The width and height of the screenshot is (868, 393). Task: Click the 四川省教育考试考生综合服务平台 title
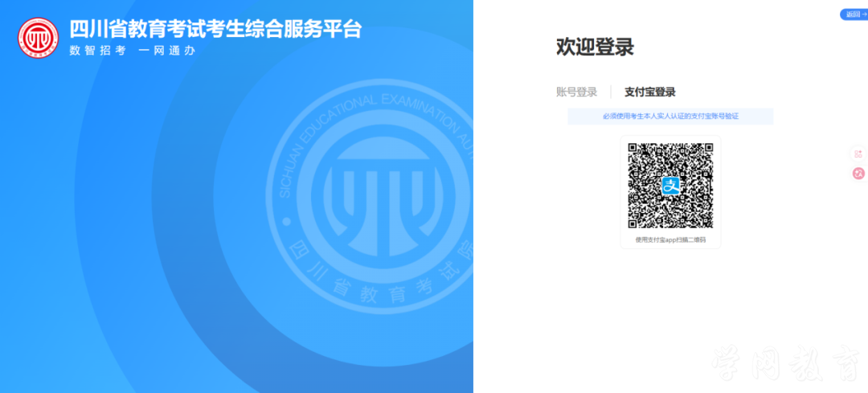(215, 30)
